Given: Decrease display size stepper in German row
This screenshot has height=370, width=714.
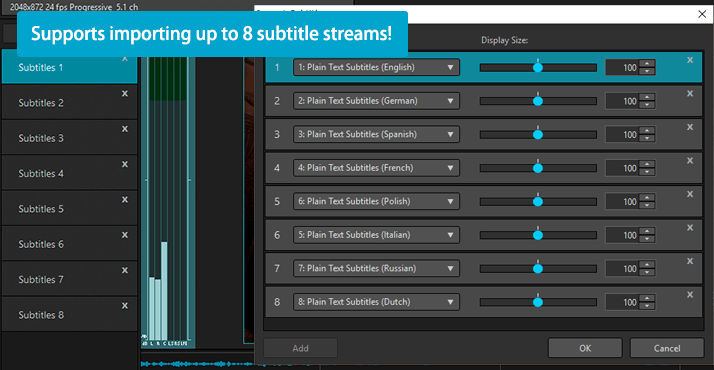Looking at the screenshot, I should click(x=647, y=105).
